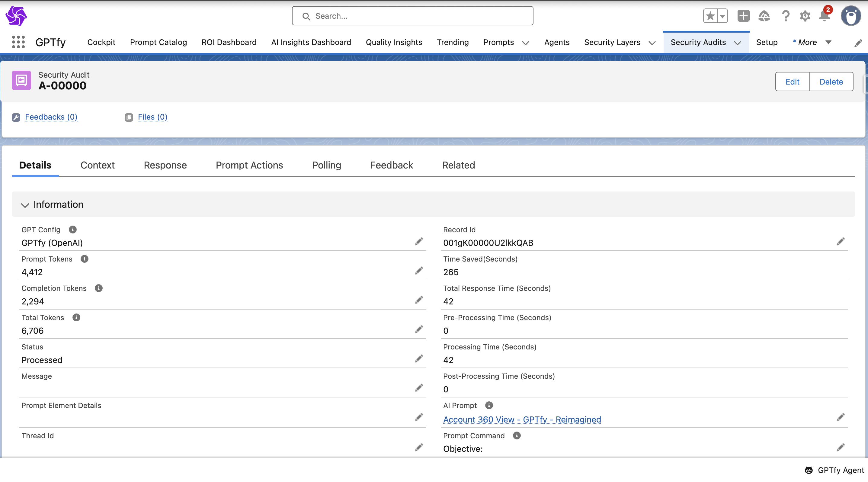This screenshot has width=868, height=482.
Task: Open the favorites list dropdown arrow
Action: pyautogui.click(x=722, y=16)
